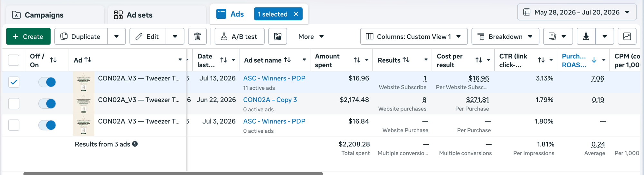The height and width of the screenshot is (175, 644).
Task: Open the chart view icon button
Action: tap(627, 36)
